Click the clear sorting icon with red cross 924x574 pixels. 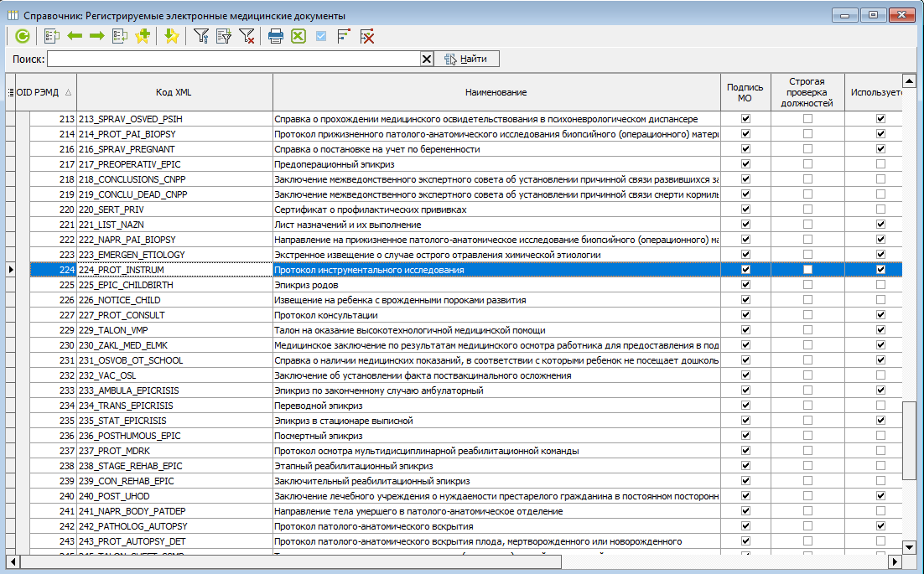tap(367, 37)
